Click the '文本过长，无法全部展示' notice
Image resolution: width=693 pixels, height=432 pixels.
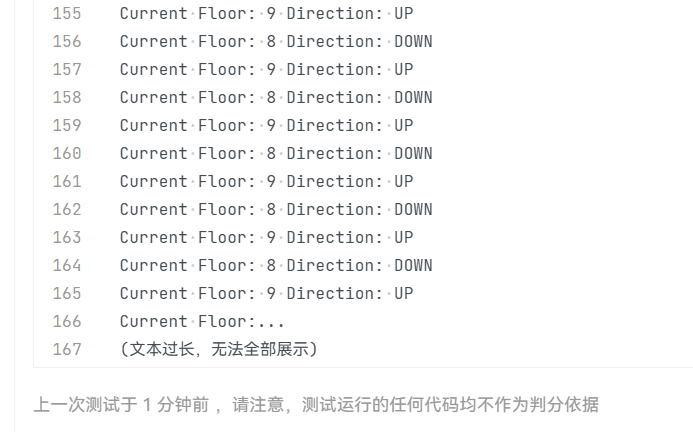click(218, 350)
